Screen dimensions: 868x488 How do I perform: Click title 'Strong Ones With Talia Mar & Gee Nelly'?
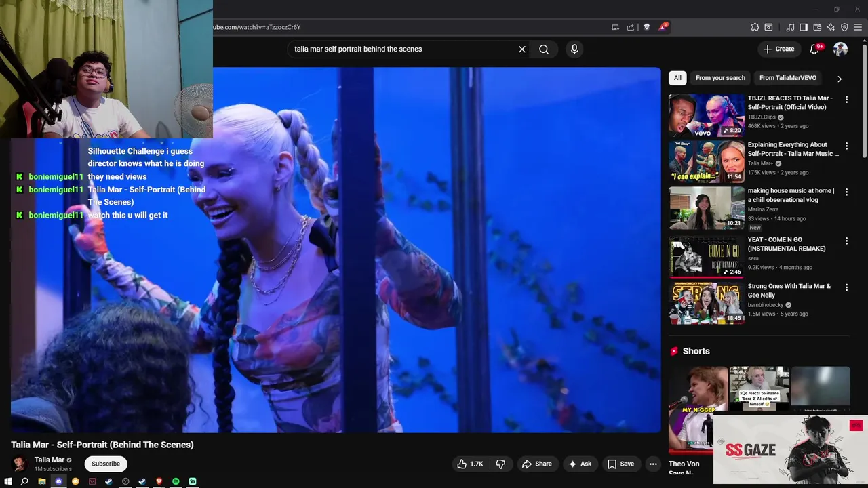789,290
